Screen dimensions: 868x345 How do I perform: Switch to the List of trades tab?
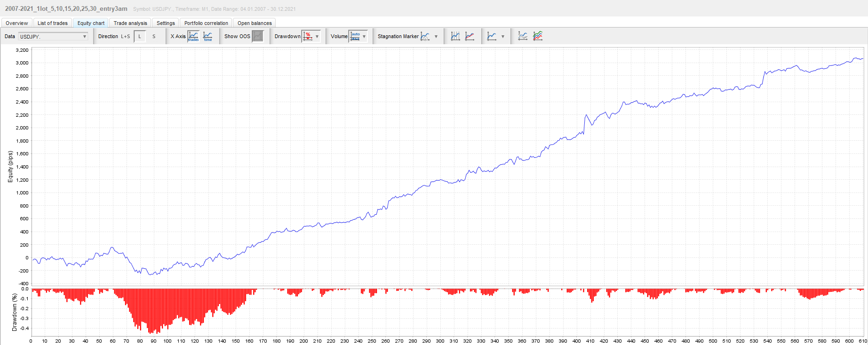(52, 23)
